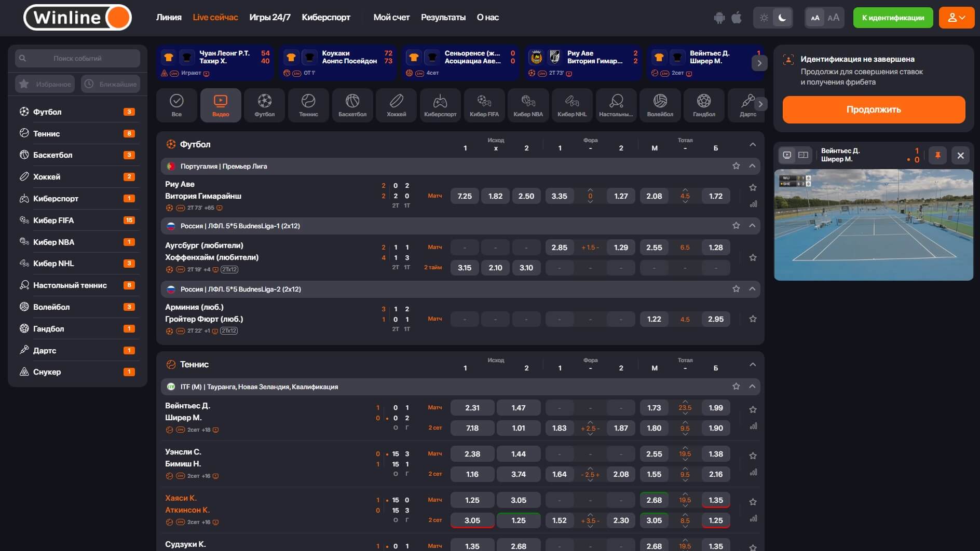
Task: Close the video player widget
Action: [960, 155]
